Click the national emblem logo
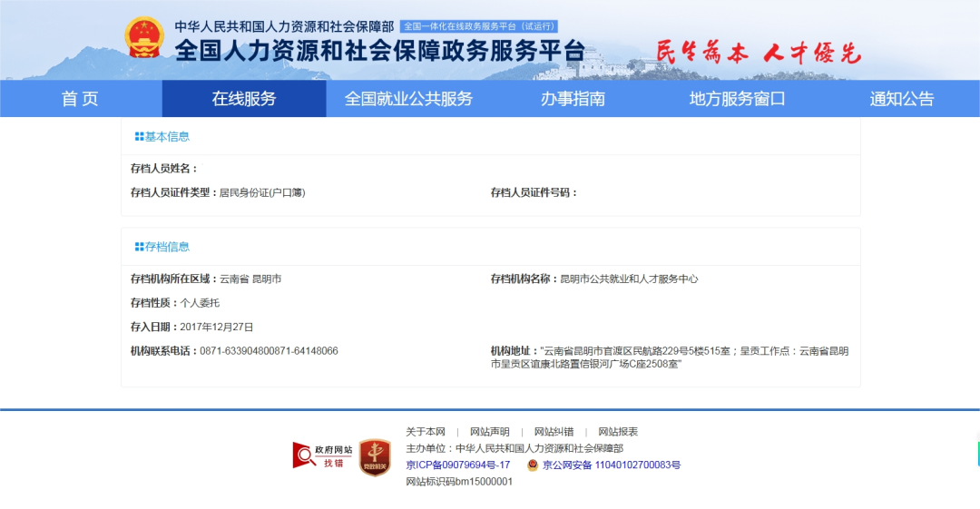Screen dimensions: 980x509 click(x=144, y=39)
